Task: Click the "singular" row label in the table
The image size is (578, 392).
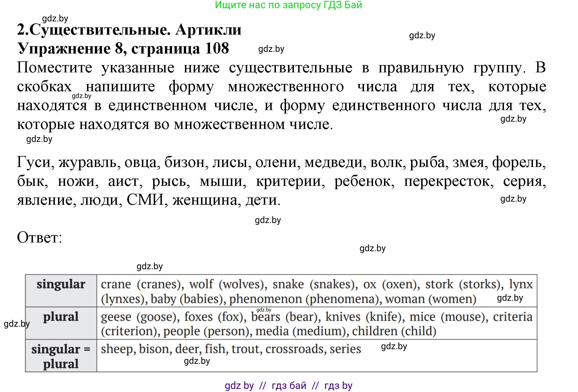Action: coord(61,284)
